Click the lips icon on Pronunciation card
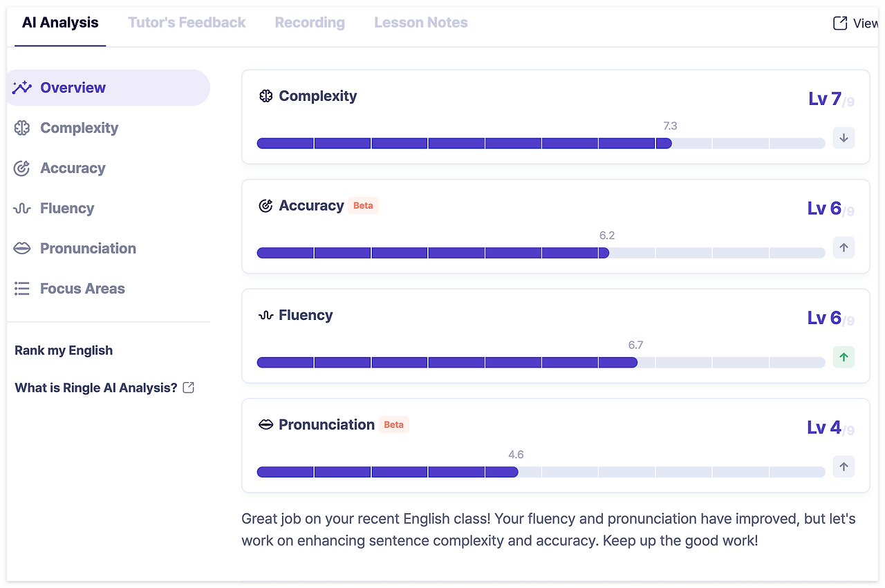 (265, 425)
